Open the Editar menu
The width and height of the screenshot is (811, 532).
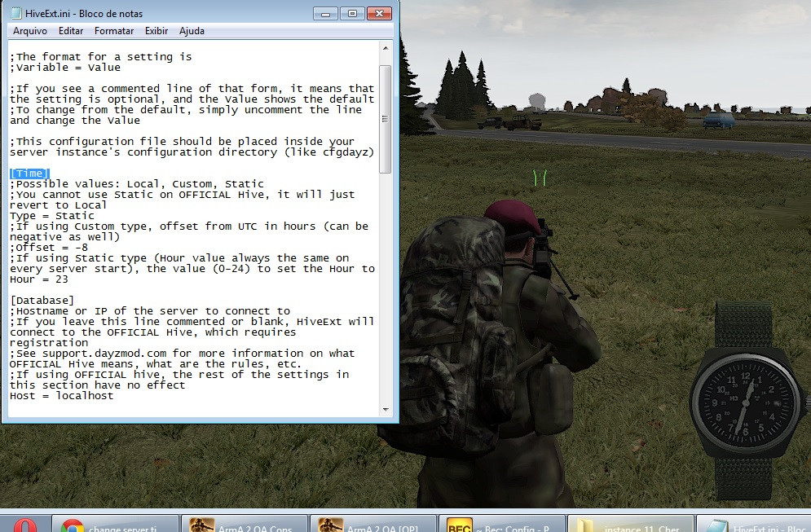pos(71,31)
